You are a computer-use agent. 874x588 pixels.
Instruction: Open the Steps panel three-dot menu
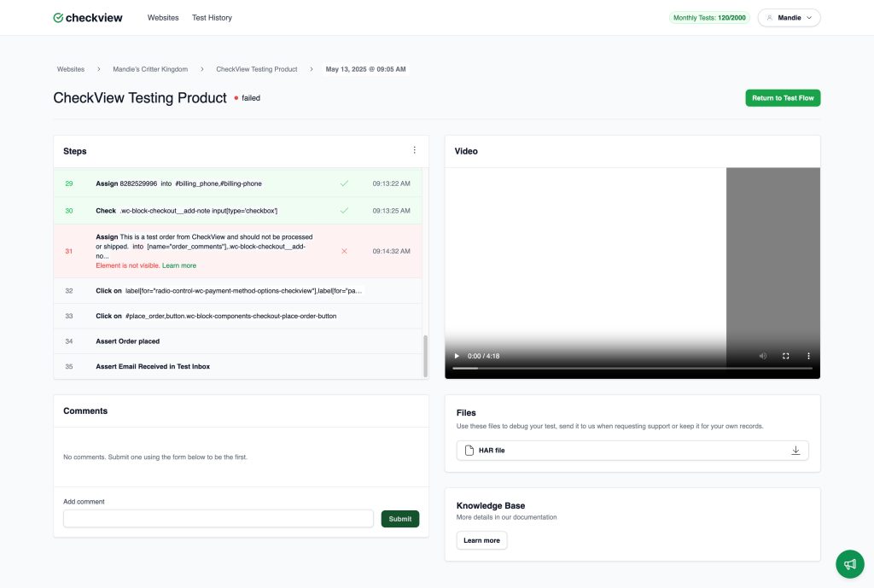click(414, 150)
